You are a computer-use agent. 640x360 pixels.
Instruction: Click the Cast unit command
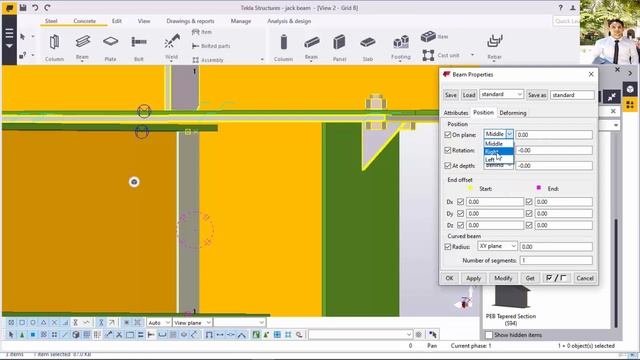tap(441, 55)
